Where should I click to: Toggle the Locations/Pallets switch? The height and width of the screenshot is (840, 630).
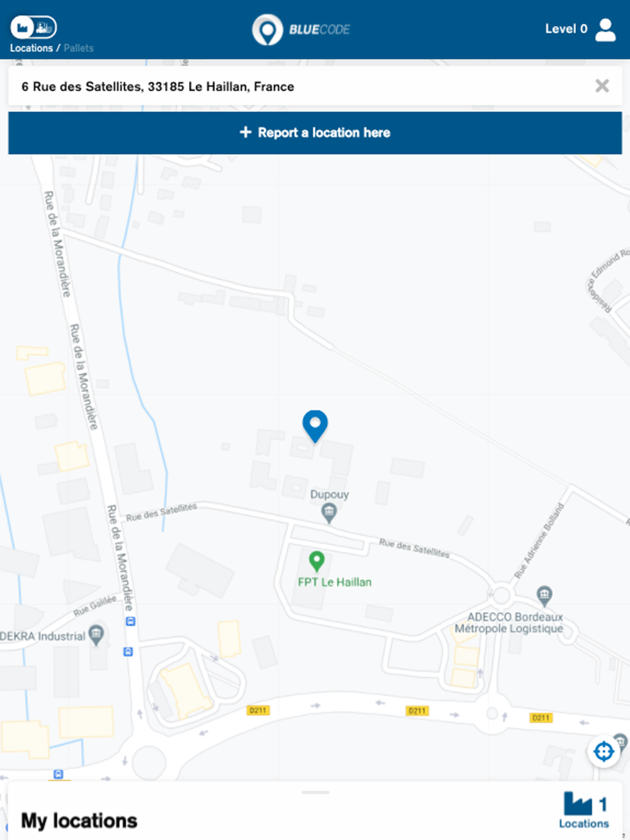(x=33, y=27)
